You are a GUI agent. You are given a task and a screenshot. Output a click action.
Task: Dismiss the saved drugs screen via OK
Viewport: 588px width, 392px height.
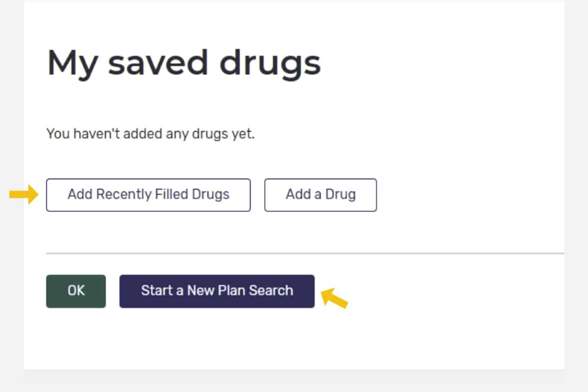[75, 291]
